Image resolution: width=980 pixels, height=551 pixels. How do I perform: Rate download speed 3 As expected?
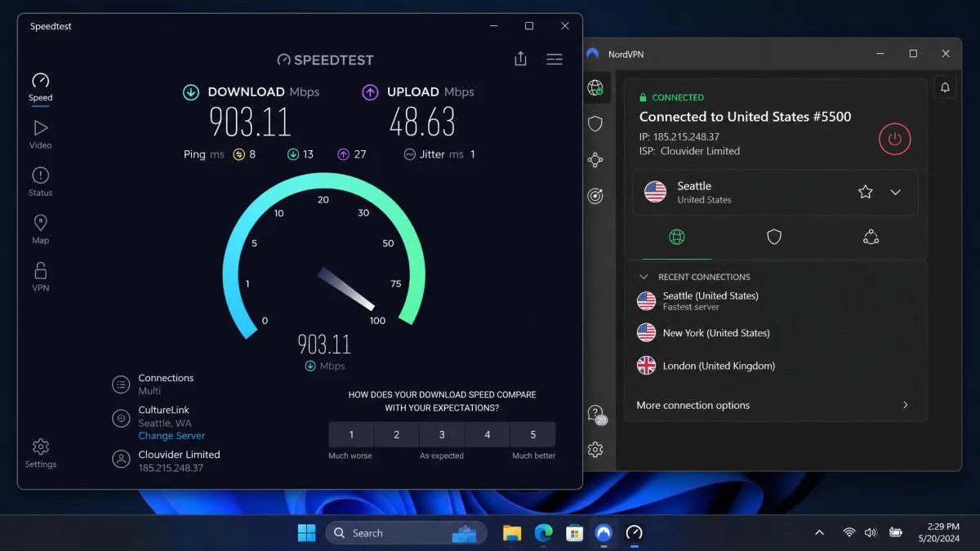(x=442, y=434)
